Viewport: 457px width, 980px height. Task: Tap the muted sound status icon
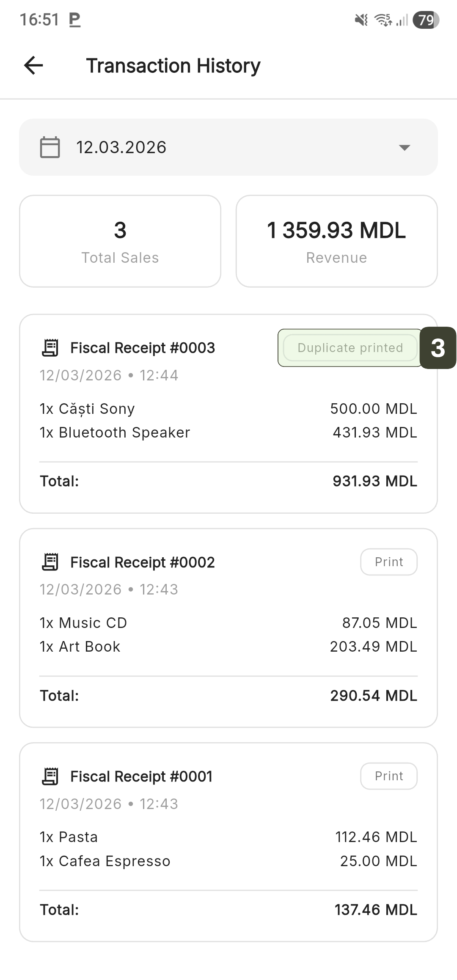pyautogui.click(x=361, y=20)
